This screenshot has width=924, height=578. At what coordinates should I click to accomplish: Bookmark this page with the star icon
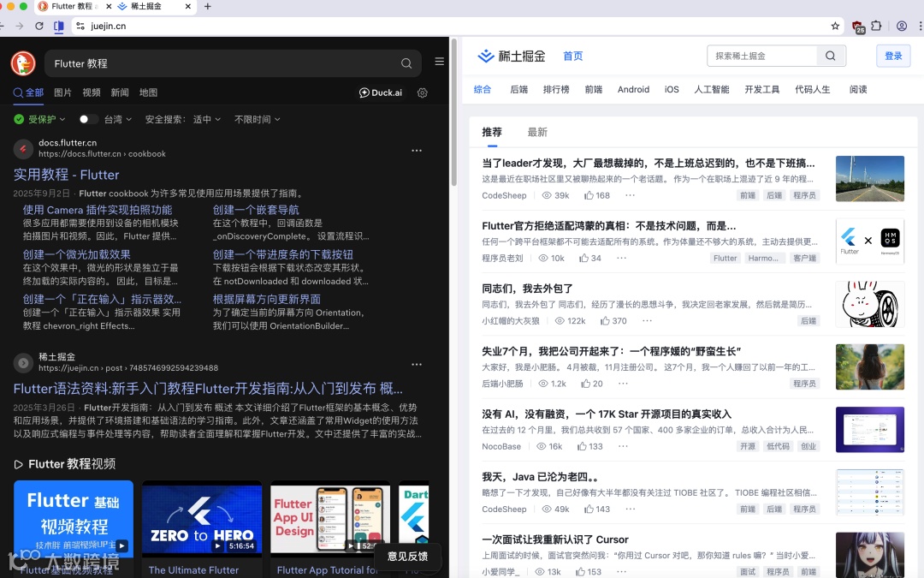click(x=835, y=26)
